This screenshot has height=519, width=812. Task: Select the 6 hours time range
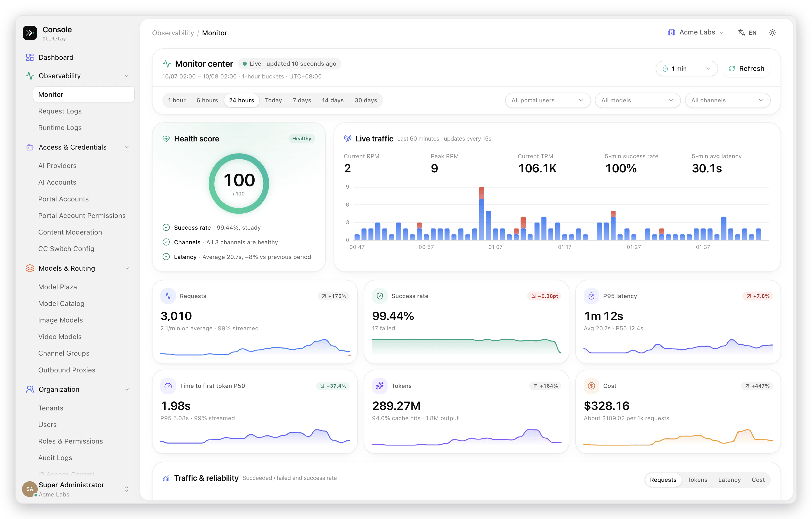click(207, 100)
